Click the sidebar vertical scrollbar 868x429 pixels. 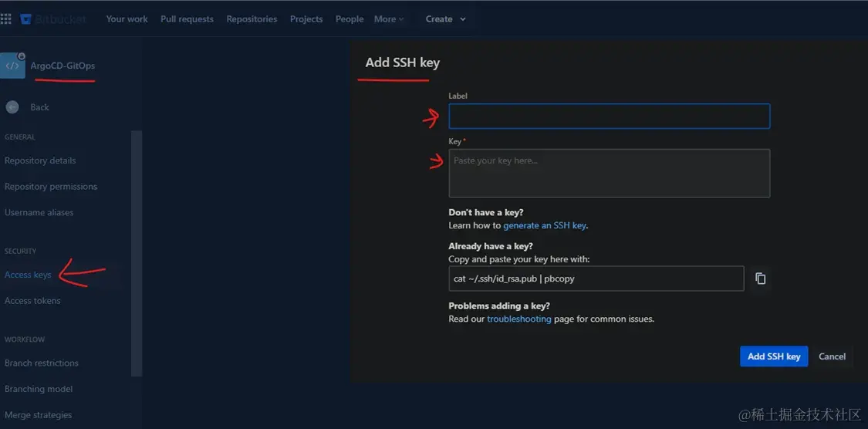136,254
